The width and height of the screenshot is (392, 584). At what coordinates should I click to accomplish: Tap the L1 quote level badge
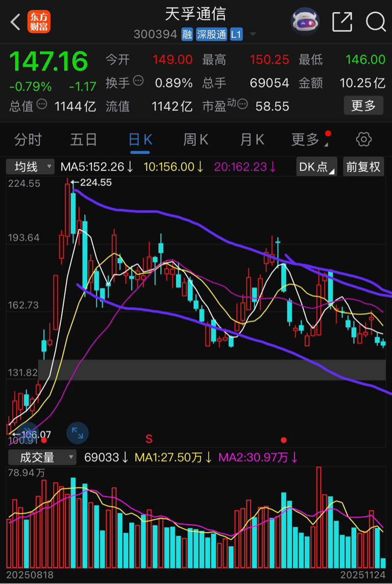[236, 35]
